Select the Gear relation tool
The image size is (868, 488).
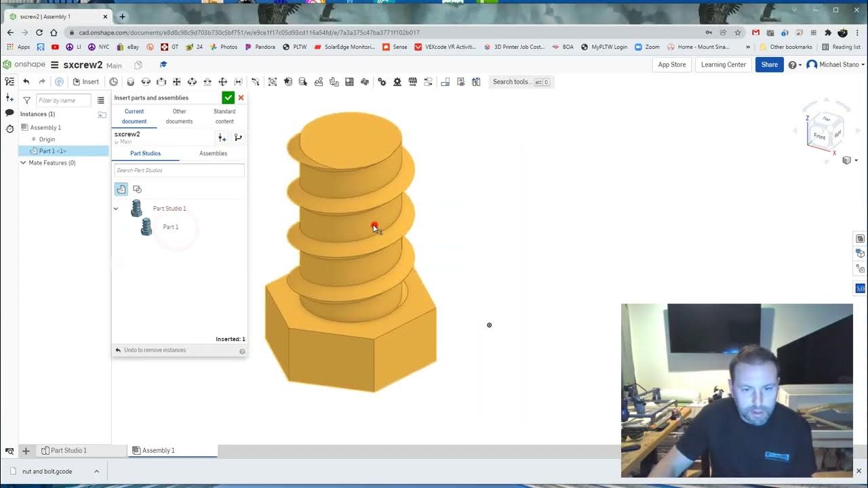[382, 81]
